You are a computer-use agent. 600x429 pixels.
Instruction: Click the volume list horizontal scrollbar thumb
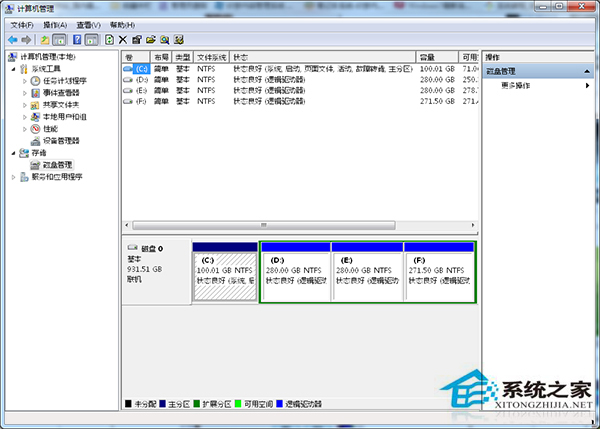click(264, 225)
